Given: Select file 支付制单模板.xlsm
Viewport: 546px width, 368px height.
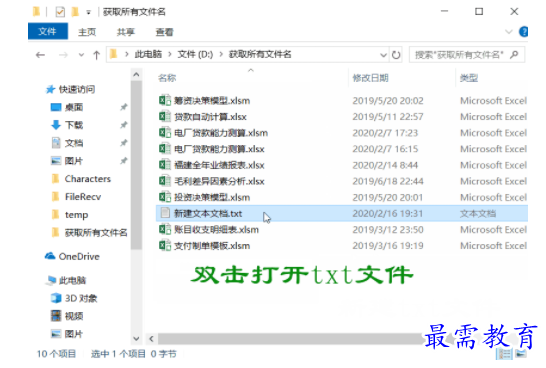Looking at the screenshot, I should (212, 246).
